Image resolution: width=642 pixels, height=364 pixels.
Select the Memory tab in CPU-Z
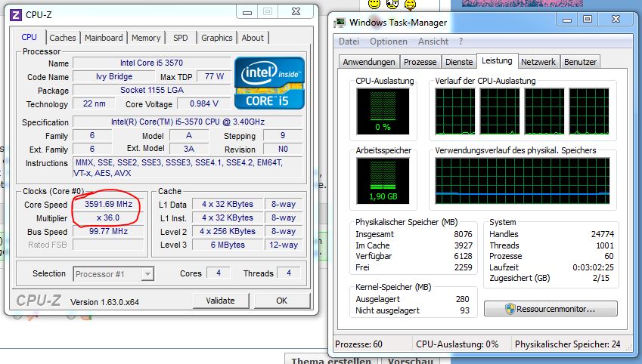146,38
